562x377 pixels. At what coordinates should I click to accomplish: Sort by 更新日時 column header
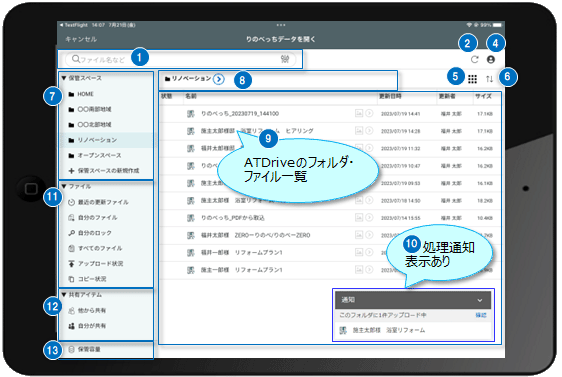[x=390, y=96]
